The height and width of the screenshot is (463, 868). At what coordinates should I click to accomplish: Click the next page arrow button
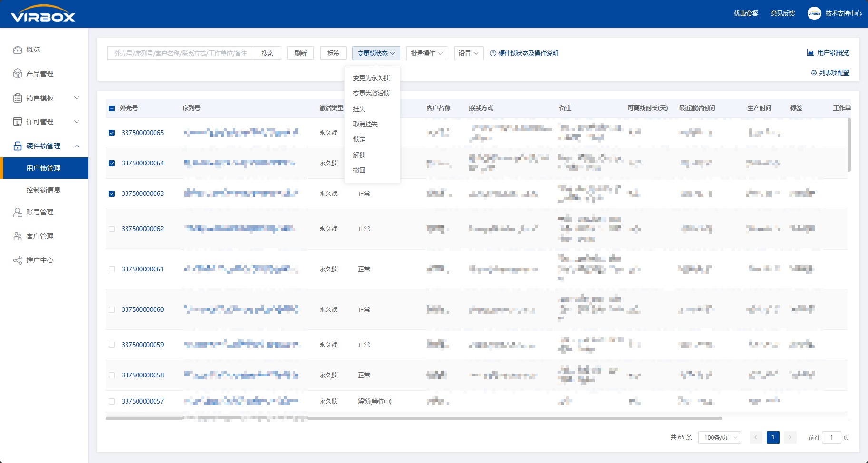click(790, 437)
